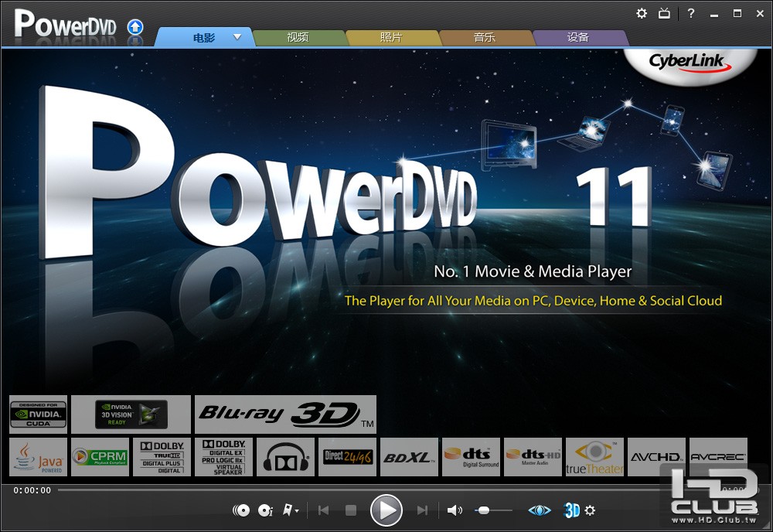This screenshot has height=532, width=773.
Task: Toggle TrueTheater with the blue eye icon
Action: [540, 510]
